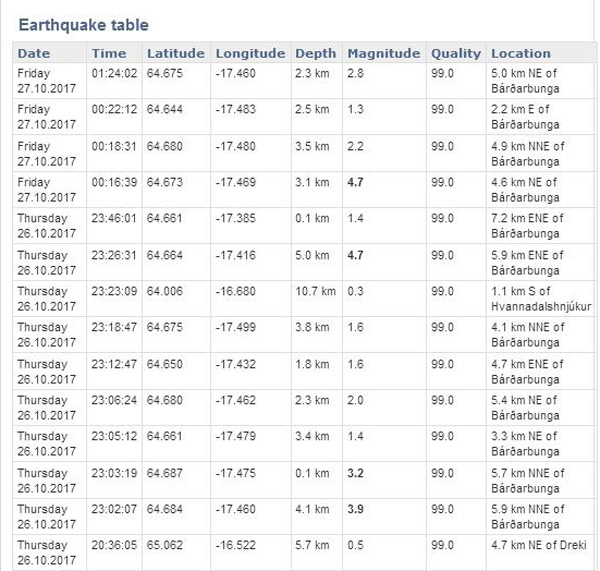Select the 10.7 km depth cell
600x571 pixels.
[x=315, y=291]
